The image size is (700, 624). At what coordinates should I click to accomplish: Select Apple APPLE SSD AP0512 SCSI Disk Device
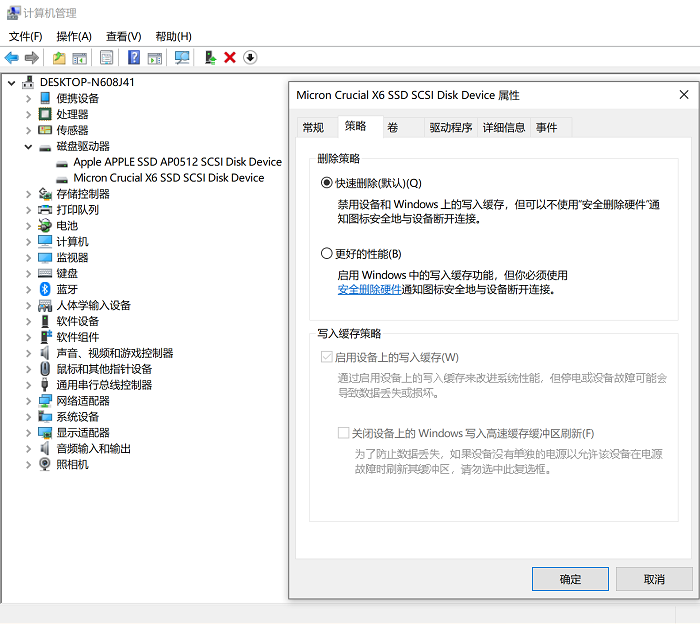coord(177,162)
